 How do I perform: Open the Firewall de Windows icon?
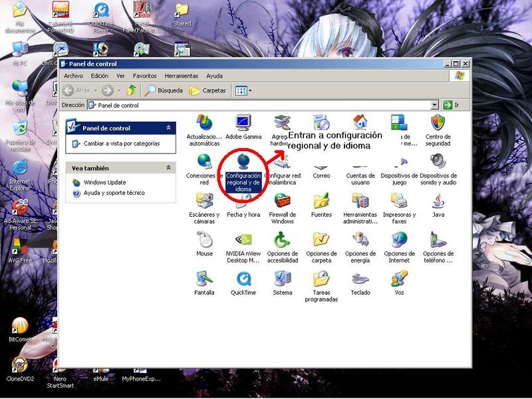282,208
